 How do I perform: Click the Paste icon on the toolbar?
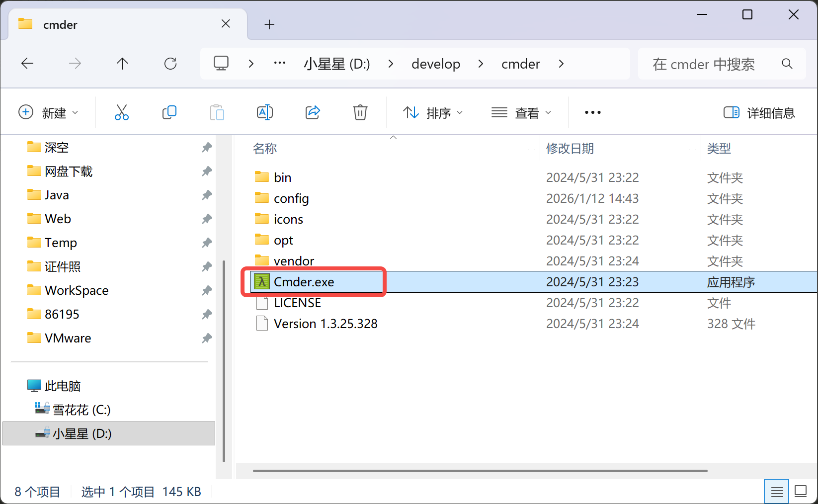[217, 112]
